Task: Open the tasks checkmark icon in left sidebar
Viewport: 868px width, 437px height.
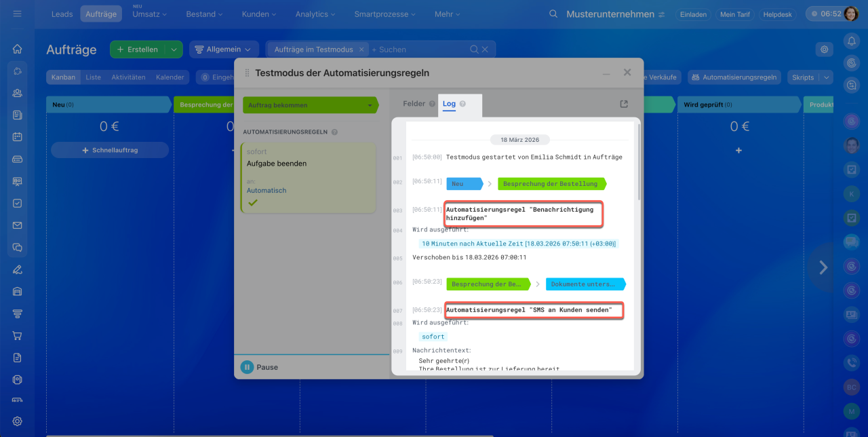Action: 18,203
